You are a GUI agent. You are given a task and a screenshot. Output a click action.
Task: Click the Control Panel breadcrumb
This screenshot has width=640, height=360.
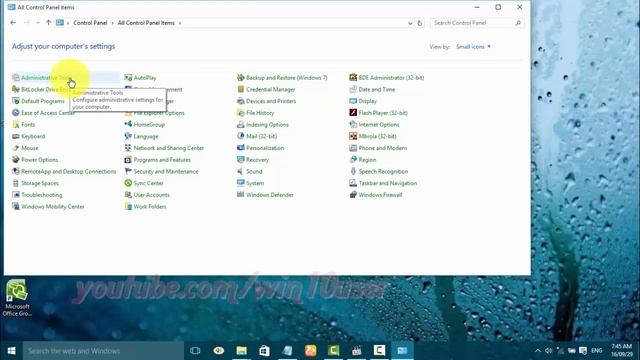(x=90, y=23)
